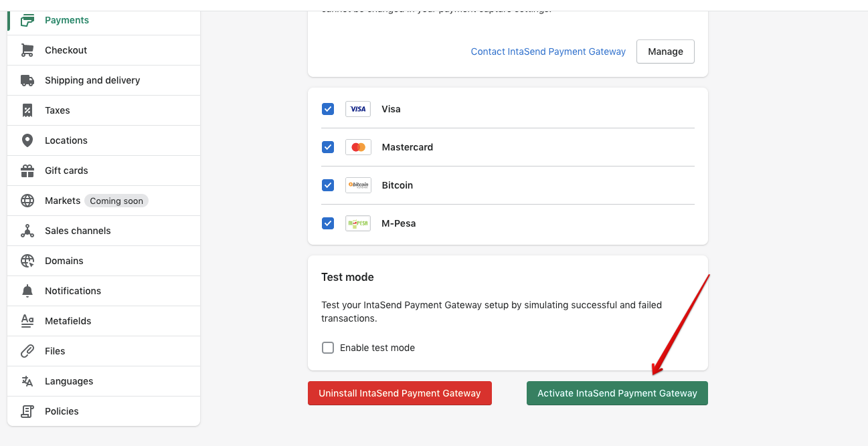
Task: Click Activate IntaSend Payment Gateway
Action: (x=617, y=393)
